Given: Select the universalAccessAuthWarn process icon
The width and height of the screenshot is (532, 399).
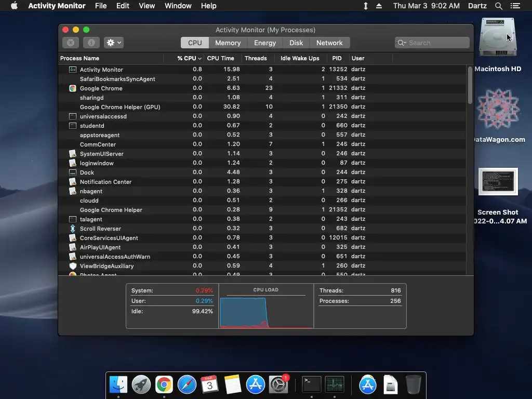Looking at the screenshot, I should point(73,257).
